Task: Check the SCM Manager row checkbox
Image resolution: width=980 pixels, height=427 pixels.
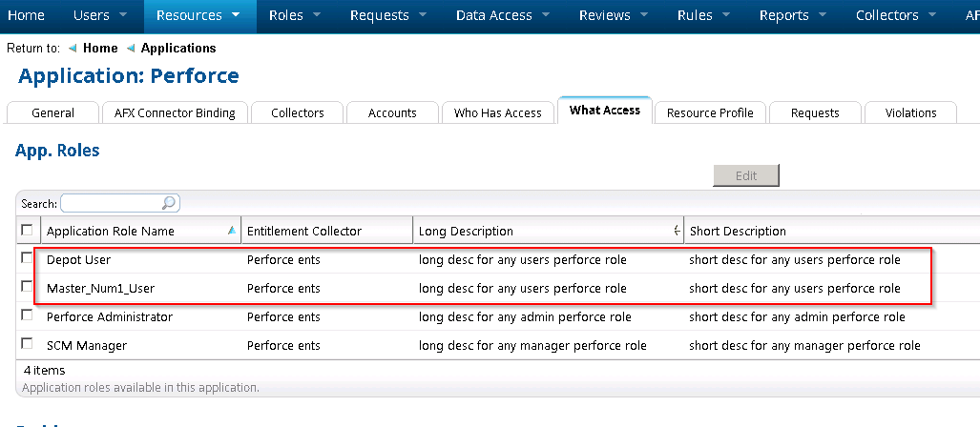Action: click(x=27, y=344)
